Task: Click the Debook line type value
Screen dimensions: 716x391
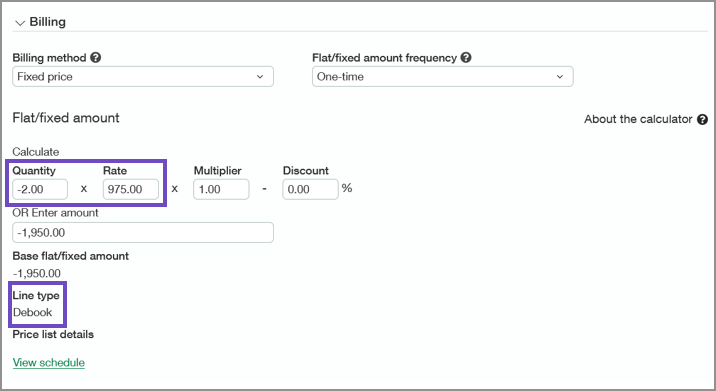Action: pos(32,312)
